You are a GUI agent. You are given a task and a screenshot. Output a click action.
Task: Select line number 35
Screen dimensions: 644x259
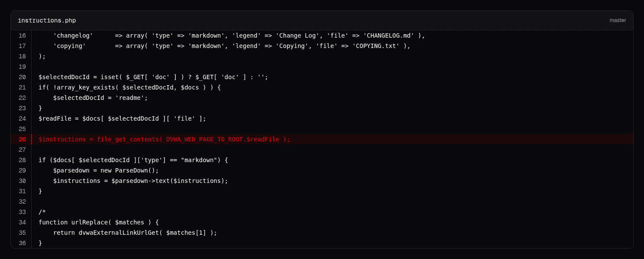tap(22, 233)
